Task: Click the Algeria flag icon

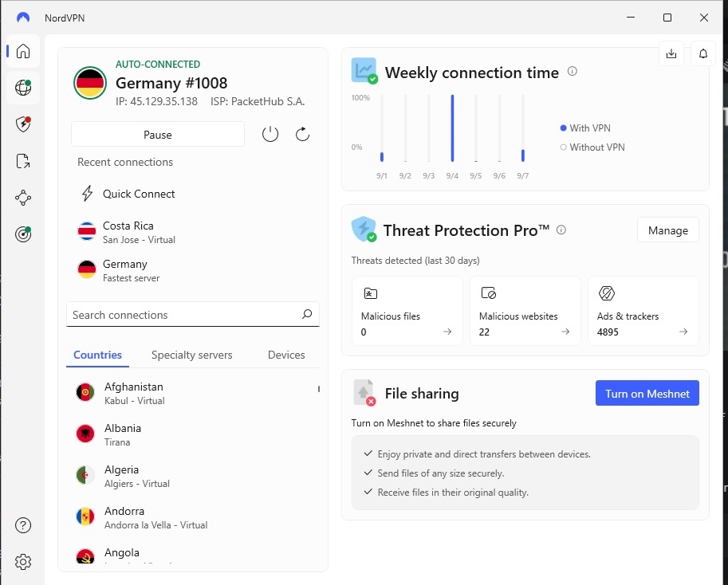Action: point(85,475)
